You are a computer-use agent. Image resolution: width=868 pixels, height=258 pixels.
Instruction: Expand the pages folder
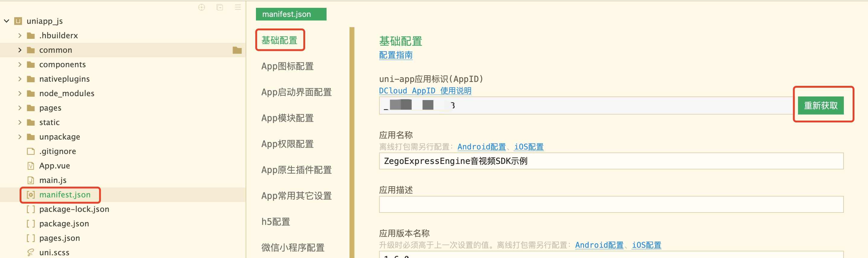(20, 108)
